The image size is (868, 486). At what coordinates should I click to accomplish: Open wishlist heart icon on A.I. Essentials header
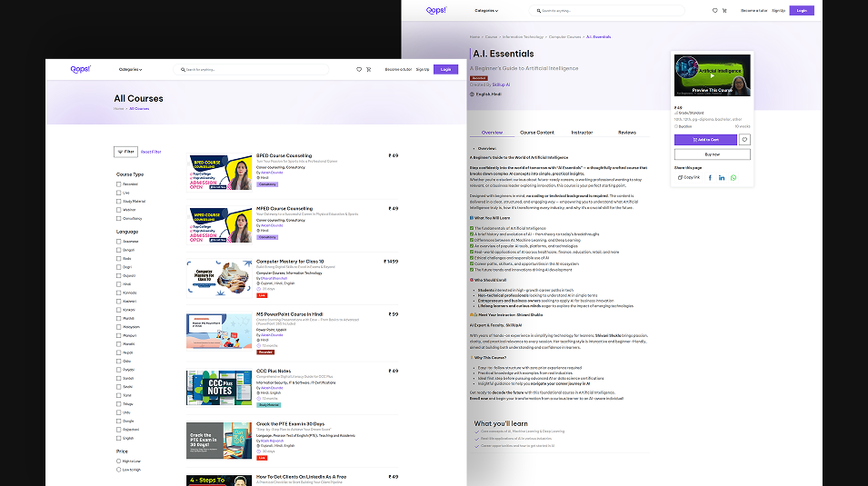coord(714,11)
